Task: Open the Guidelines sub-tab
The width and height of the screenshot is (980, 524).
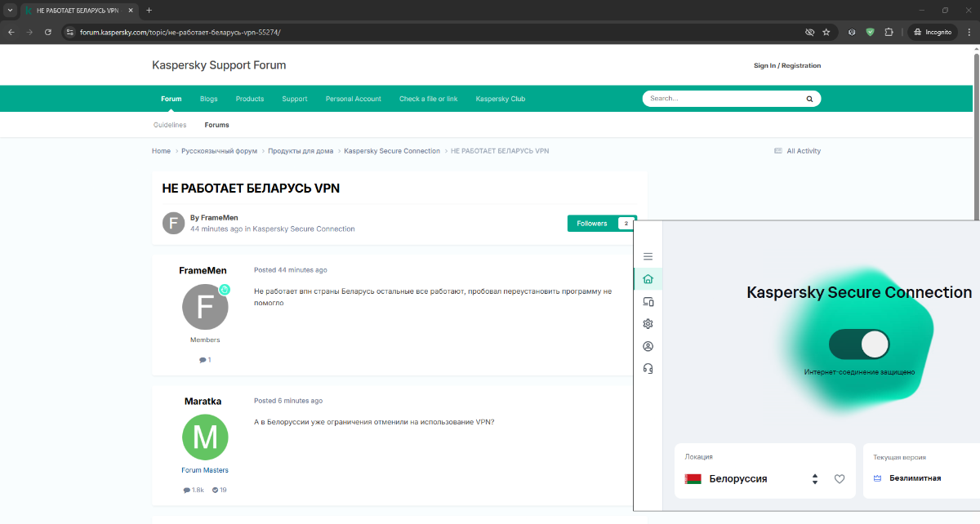Action: click(x=170, y=125)
